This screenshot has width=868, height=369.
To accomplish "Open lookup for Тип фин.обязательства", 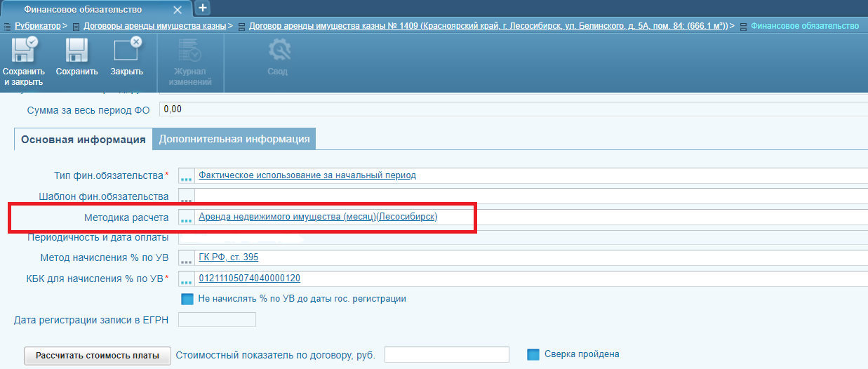I will click(x=186, y=176).
